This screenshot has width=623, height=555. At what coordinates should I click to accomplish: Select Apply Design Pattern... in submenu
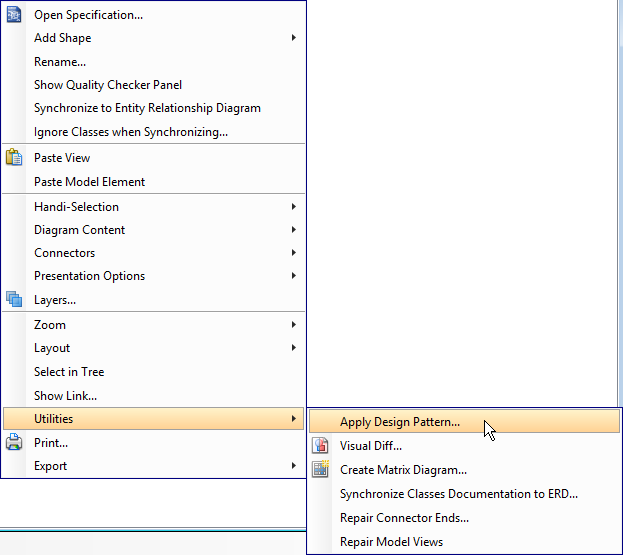point(464,422)
